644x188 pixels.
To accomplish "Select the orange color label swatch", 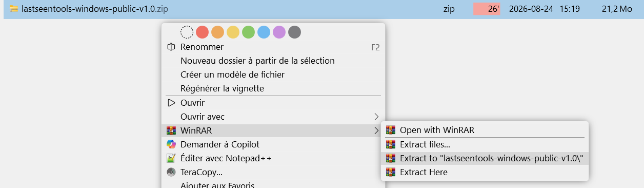I will pyautogui.click(x=217, y=32).
